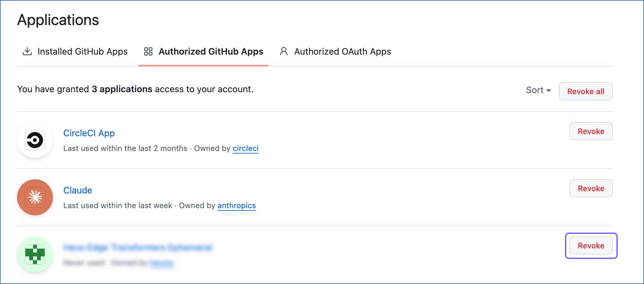Click the person icon beside Authorized OAuth Apps
Viewport: 644px width, 284px height.
(284, 51)
